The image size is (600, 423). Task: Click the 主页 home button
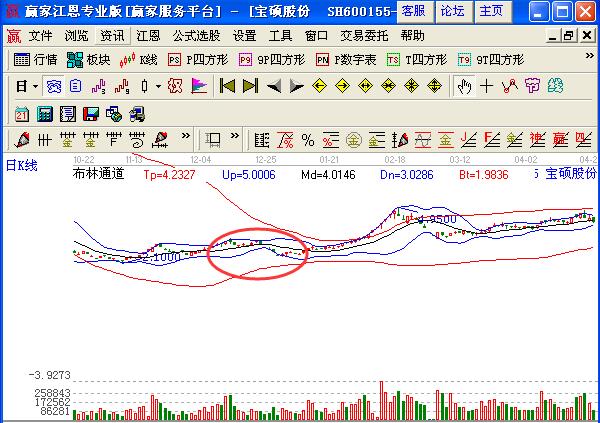tap(490, 11)
